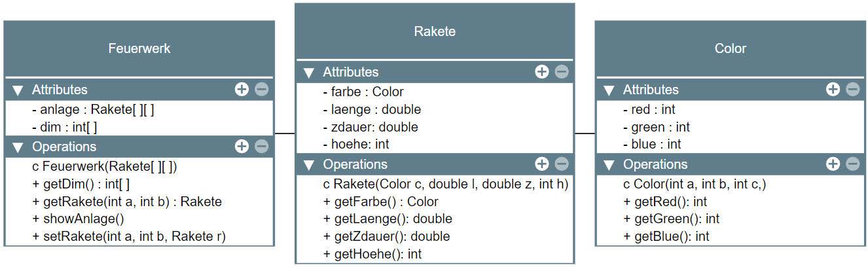Viewport: 868px width, 267px height.
Task: Remove operation from the Color class
Action: click(x=852, y=164)
